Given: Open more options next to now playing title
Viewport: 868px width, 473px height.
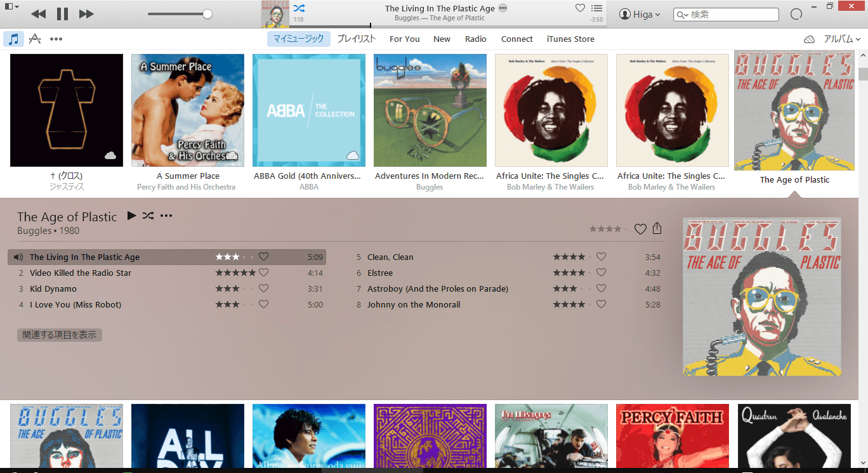Looking at the screenshot, I should (503, 8).
